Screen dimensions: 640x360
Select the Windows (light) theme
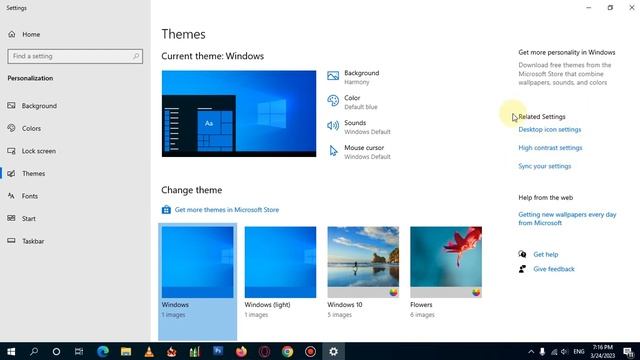point(280,262)
